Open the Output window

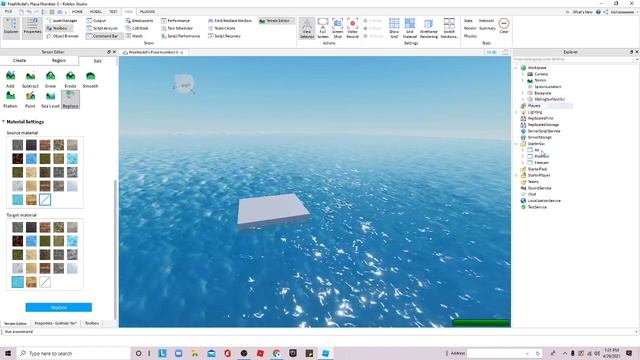coord(96,20)
